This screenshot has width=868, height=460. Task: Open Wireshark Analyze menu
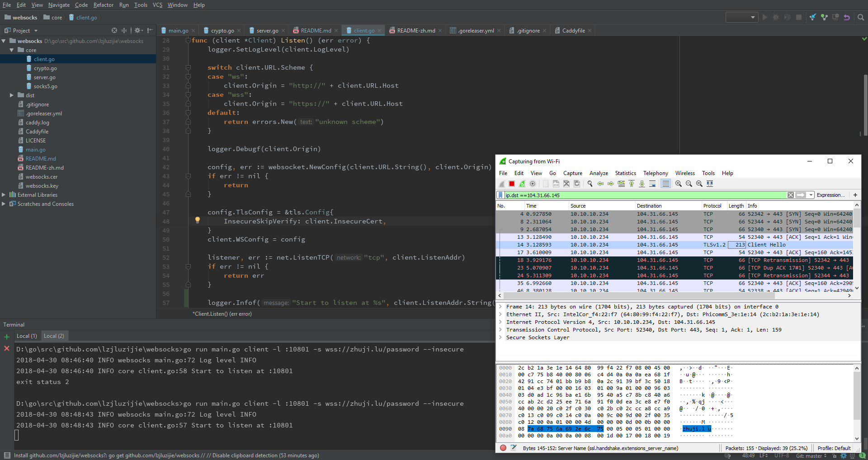pyautogui.click(x=599, y=173)
